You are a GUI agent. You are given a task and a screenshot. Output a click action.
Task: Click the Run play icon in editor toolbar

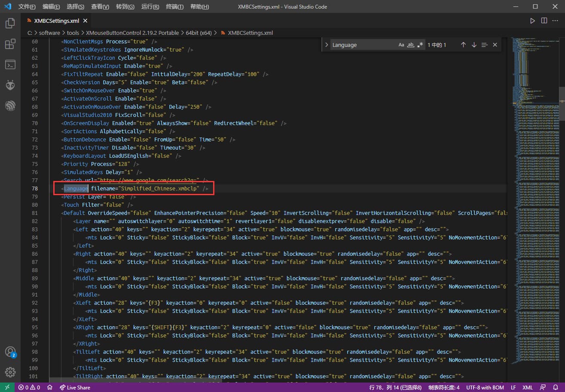(532, 21)
